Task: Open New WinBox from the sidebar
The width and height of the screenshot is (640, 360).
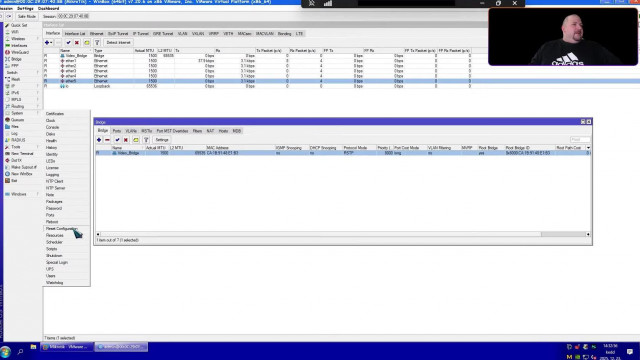Action: click(x=22, y=174)
